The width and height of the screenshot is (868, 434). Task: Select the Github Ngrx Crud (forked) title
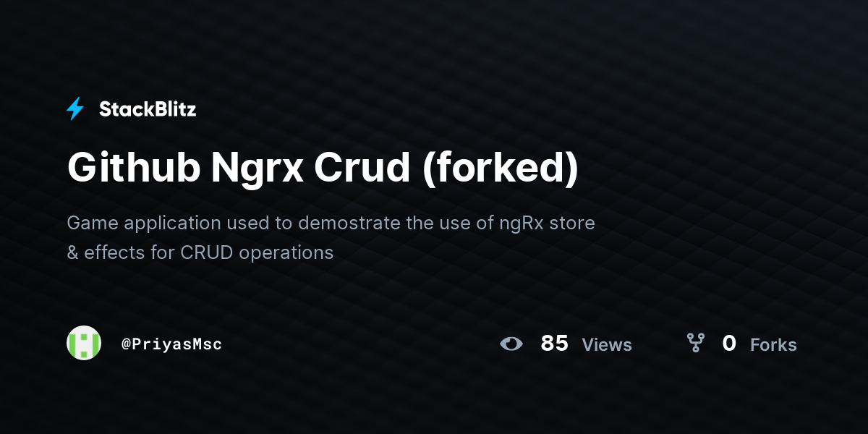click(x=323, y=168)
